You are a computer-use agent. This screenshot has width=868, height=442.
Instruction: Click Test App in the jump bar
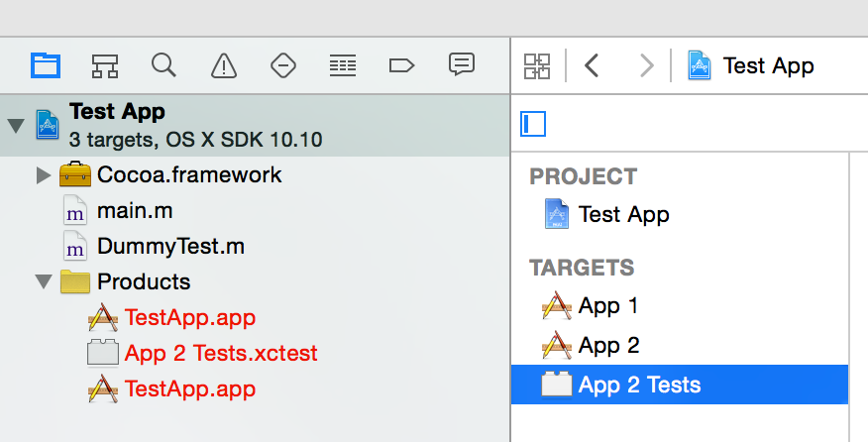[768, 66]
